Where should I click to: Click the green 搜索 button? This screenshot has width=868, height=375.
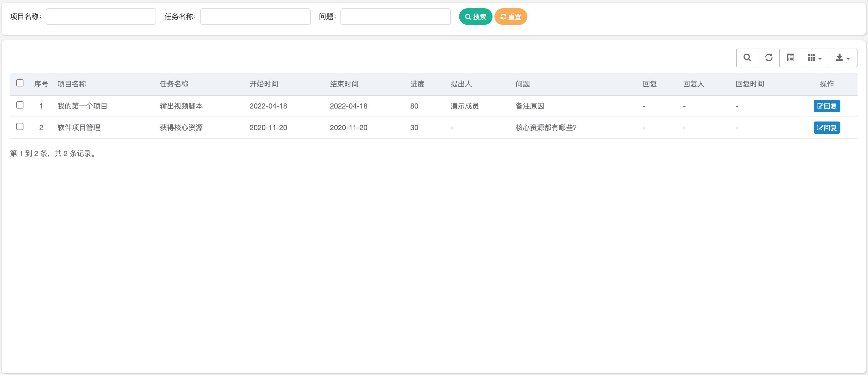475,17
